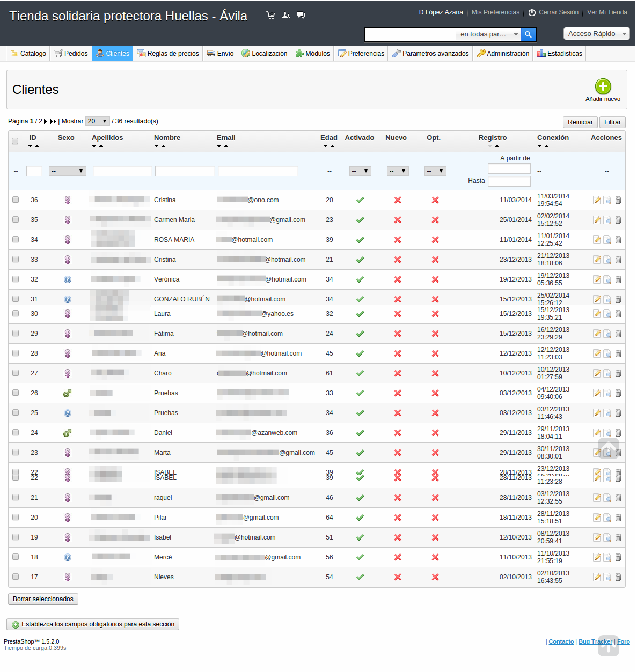Click the blue search magnifier button
Image resolution: width=637 pixels, height=672 pixels.
(528, 34)
